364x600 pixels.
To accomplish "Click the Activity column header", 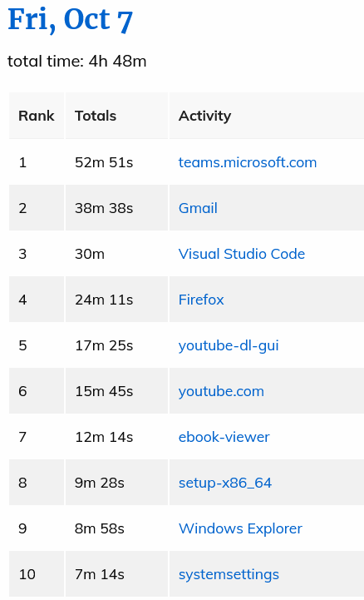I will (x=267, y=116).
